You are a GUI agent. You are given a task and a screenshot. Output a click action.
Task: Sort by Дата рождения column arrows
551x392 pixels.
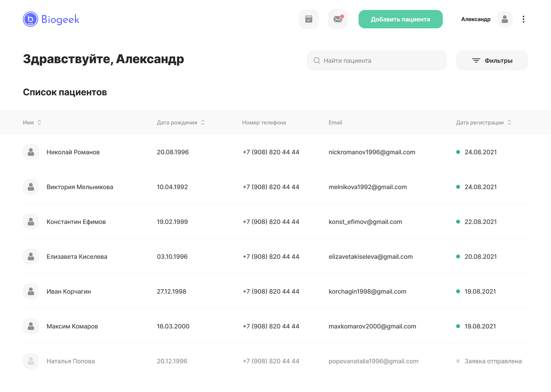tap(203, 122)
